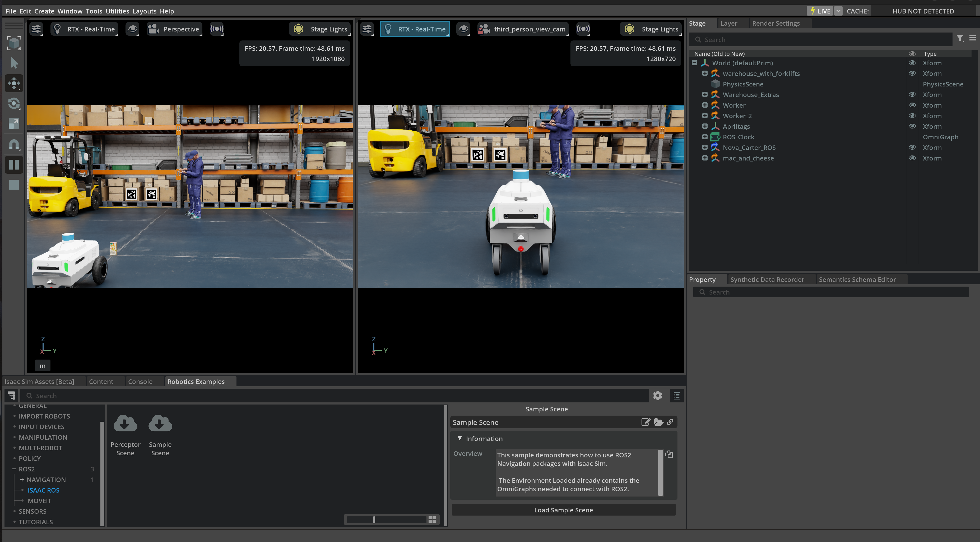Open the third_person_view_cam camera dropdown

[x=523, y=29]
